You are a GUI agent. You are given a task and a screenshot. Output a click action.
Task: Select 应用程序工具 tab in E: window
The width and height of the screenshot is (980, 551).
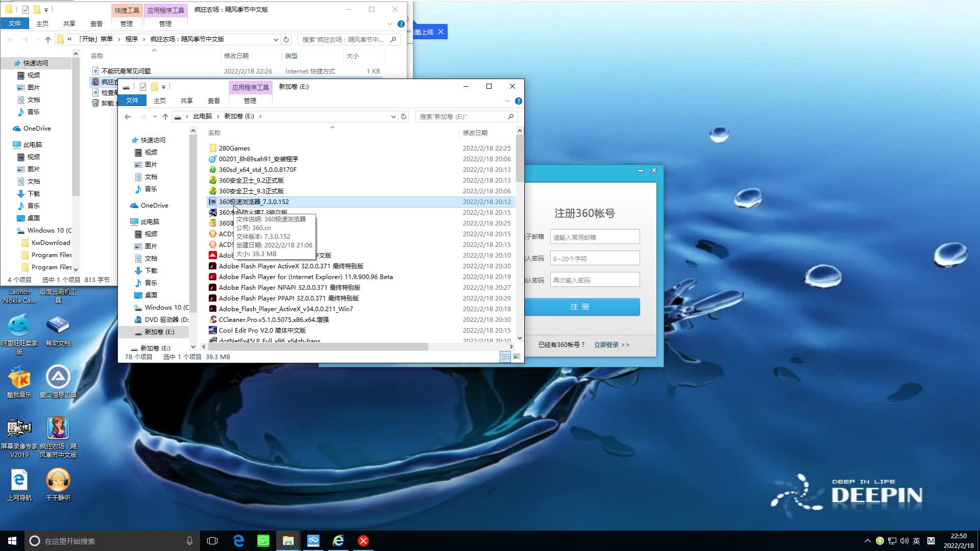coord(250,87)
